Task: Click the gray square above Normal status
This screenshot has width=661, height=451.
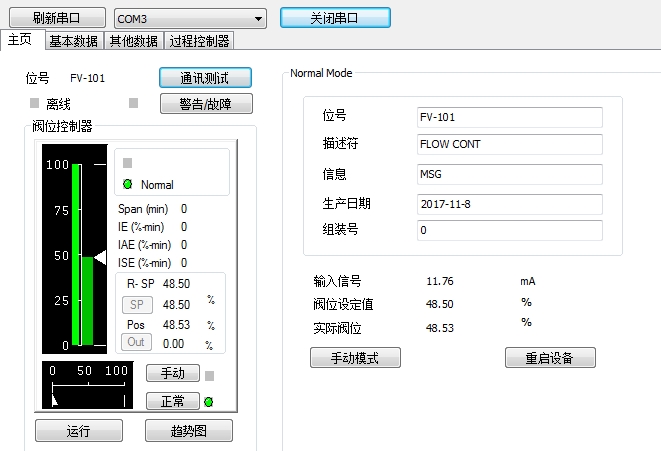Action: point(127,162)
